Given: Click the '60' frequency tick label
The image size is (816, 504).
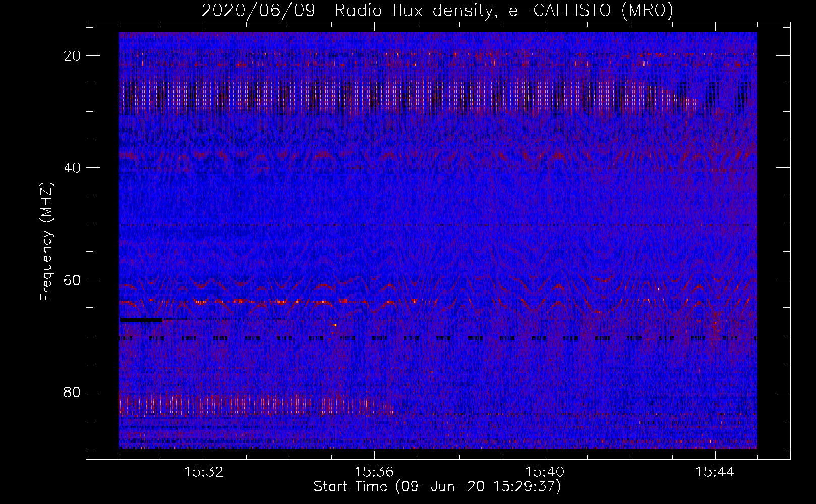Looking at the screenshot, I should (x=73, y=280).
